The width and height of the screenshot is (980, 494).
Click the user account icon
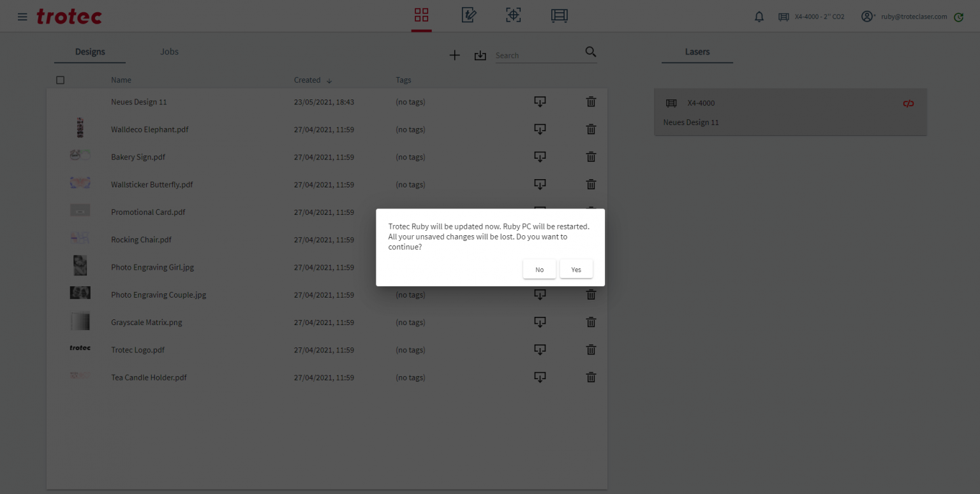point(866,17)
